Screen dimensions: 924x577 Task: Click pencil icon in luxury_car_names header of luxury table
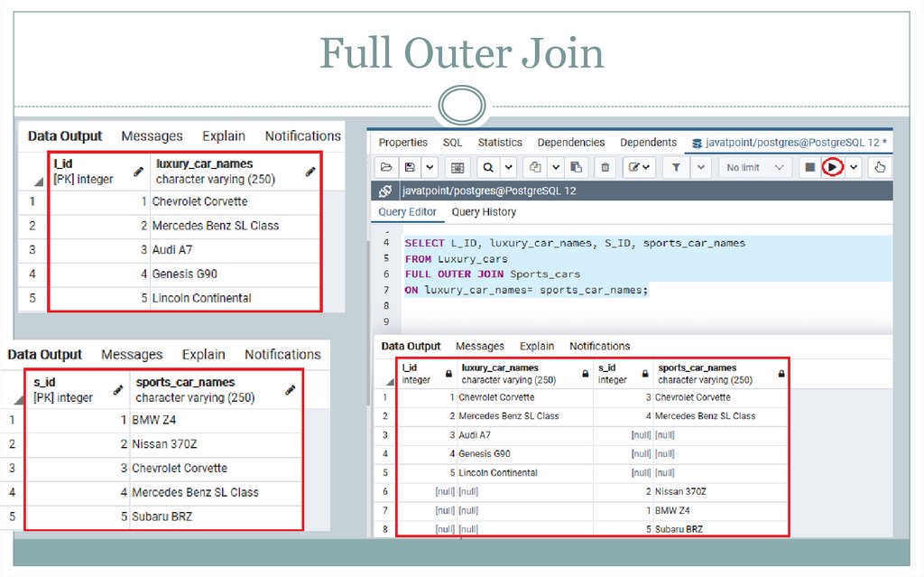[310, 172]
